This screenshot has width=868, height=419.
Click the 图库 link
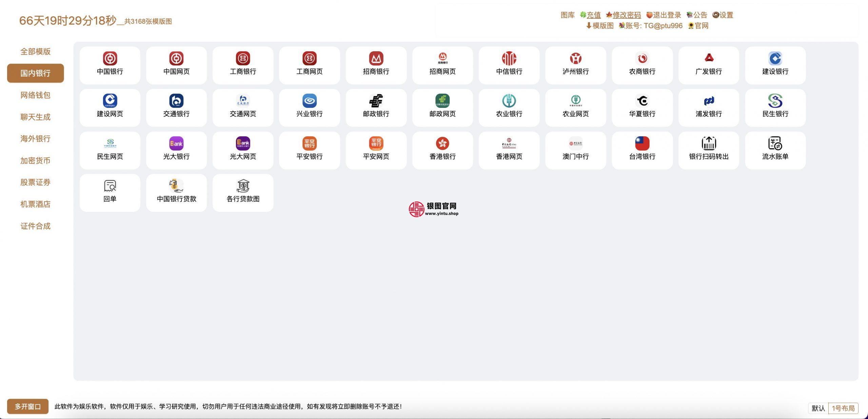pyautogui.click(x=568, y=15)
